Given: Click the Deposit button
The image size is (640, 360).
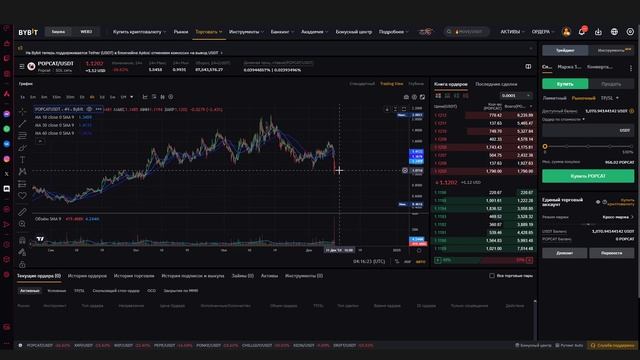Looking at the screenshot, I should coord(564,253).
